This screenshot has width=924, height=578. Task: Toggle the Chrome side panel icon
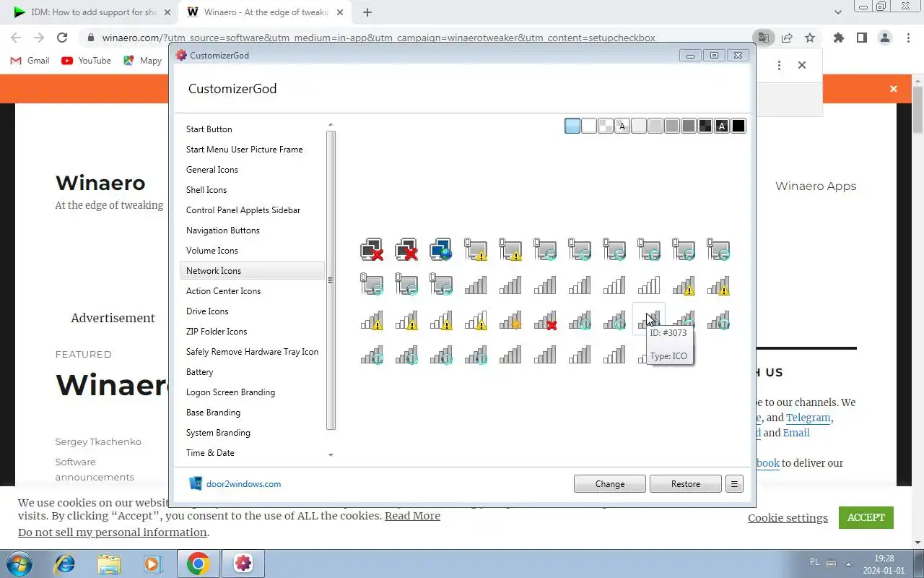click(x=861, y=38)
